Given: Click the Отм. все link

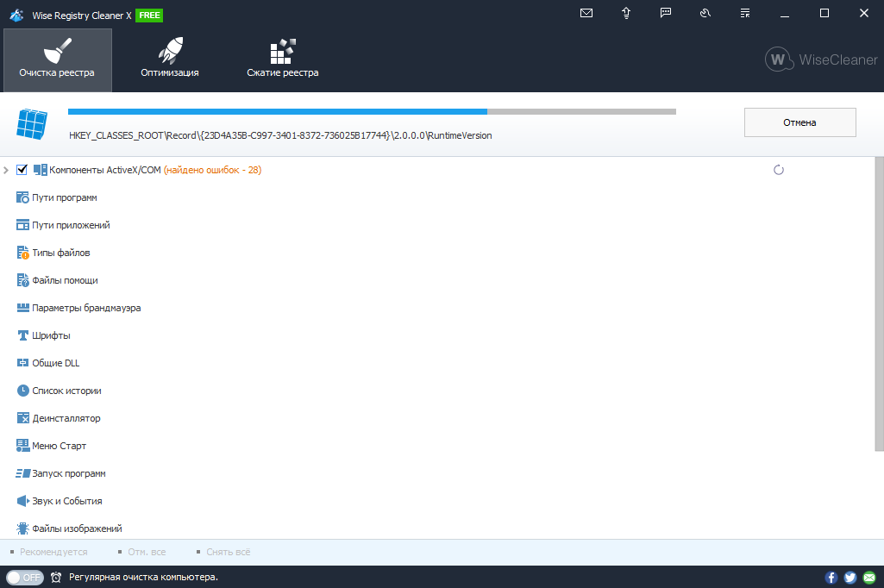Looking at the screenshot, I should [x=147, y=552].
